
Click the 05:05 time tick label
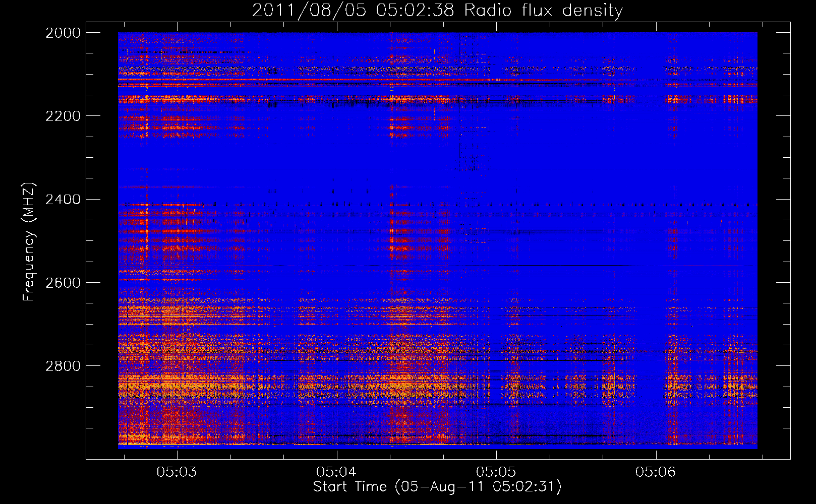click(496, 472)
